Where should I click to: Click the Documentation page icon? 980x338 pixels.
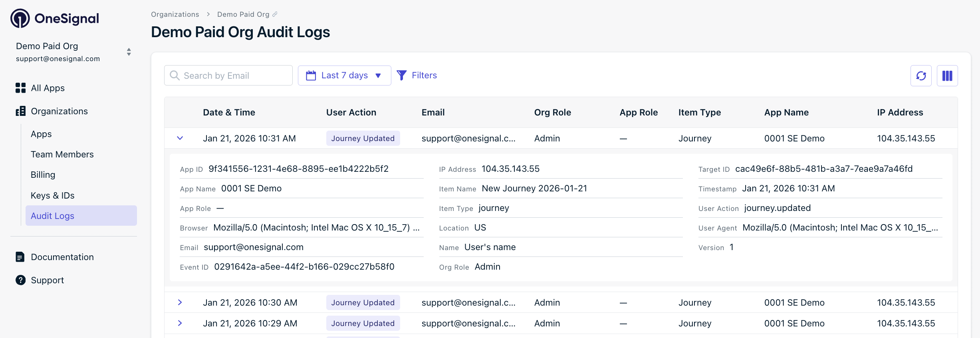[20, 257]
